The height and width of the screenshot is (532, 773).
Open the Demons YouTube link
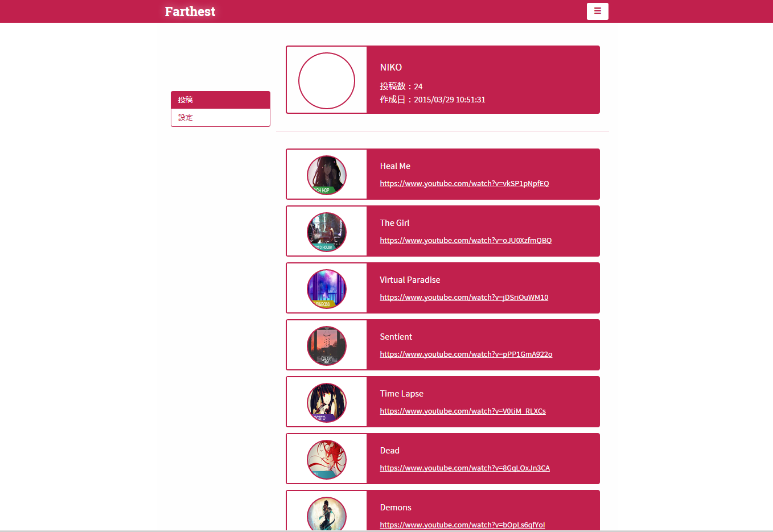click(x=462, y=525)
